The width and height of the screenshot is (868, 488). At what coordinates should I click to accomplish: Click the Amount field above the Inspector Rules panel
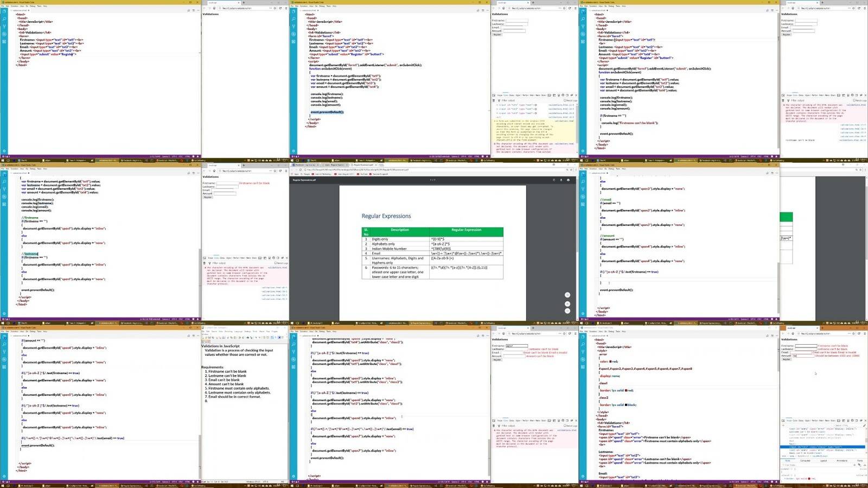803,356
